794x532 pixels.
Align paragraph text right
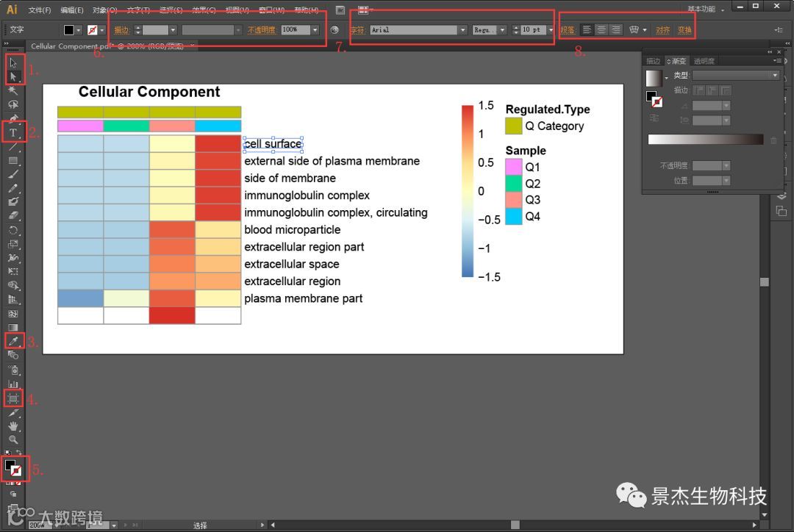pos(616,30)
